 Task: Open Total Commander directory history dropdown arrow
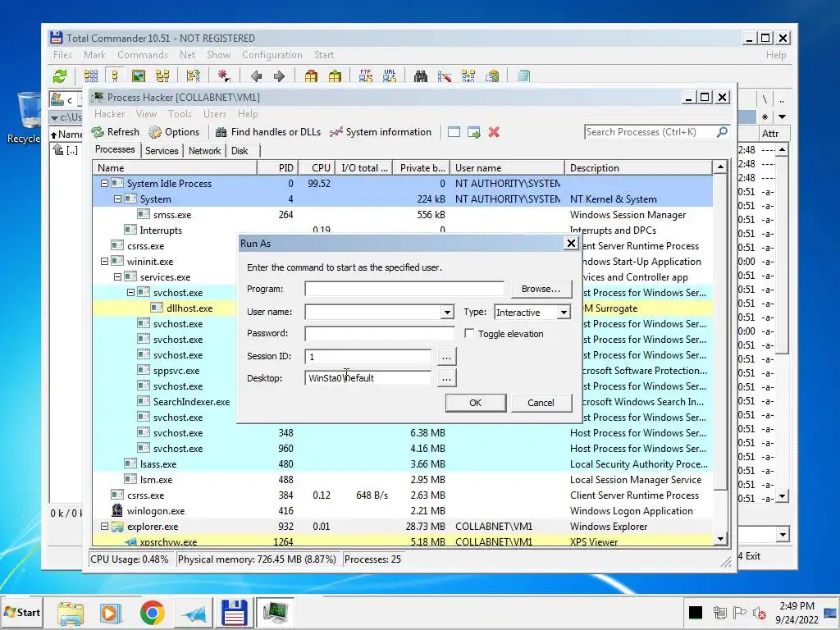[x=782, y=116]
